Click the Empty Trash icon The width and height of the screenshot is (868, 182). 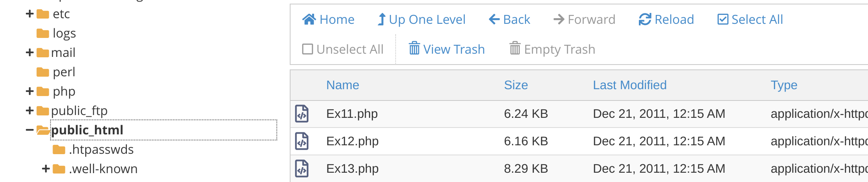[515, 48]
